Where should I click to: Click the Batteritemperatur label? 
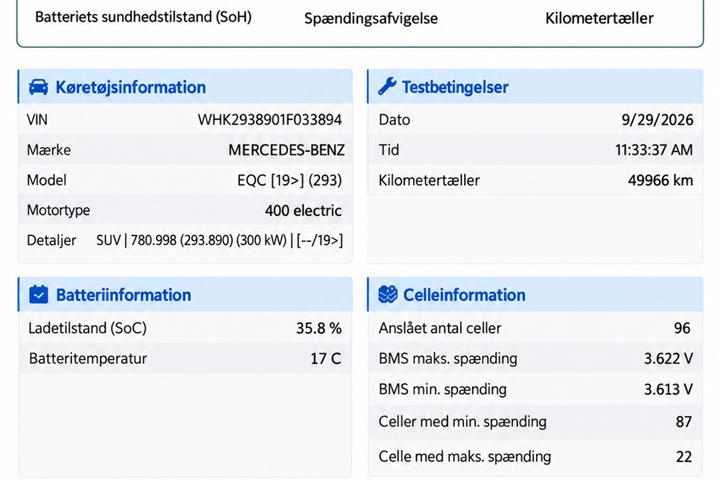click(x=88, y=359)
